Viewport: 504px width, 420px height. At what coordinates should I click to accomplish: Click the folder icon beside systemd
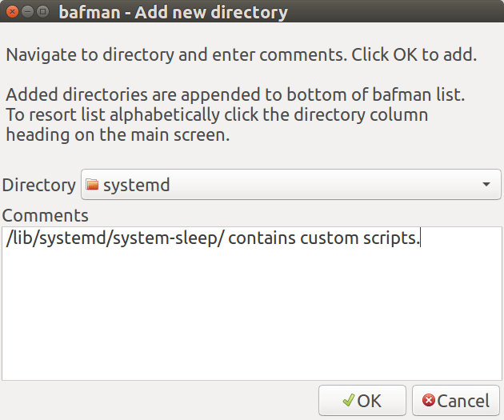point(92,186)
